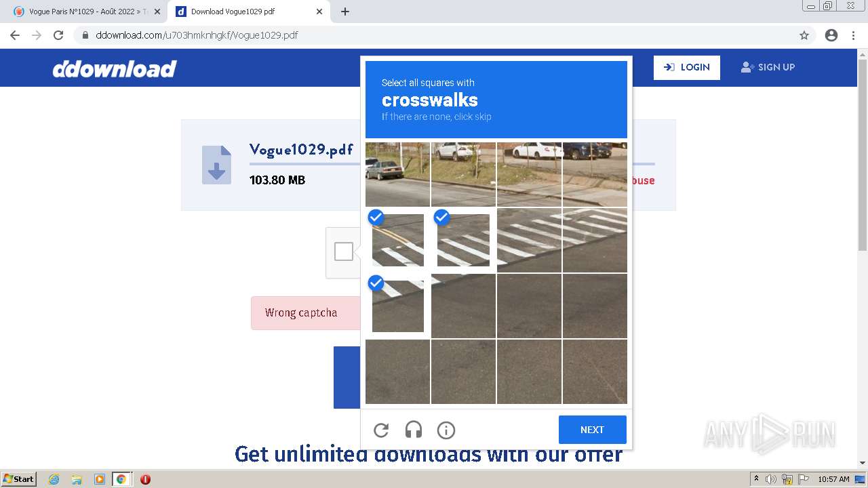
Task: Select the unchecked crosswalk tile third in second row
Action: pos(529,241)
